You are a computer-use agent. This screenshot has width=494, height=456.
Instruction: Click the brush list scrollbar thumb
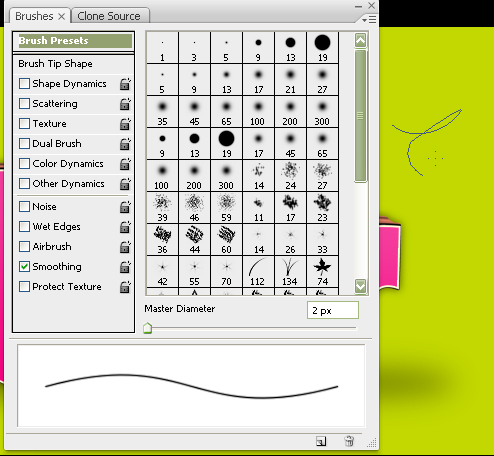click(x=361, y=116)
